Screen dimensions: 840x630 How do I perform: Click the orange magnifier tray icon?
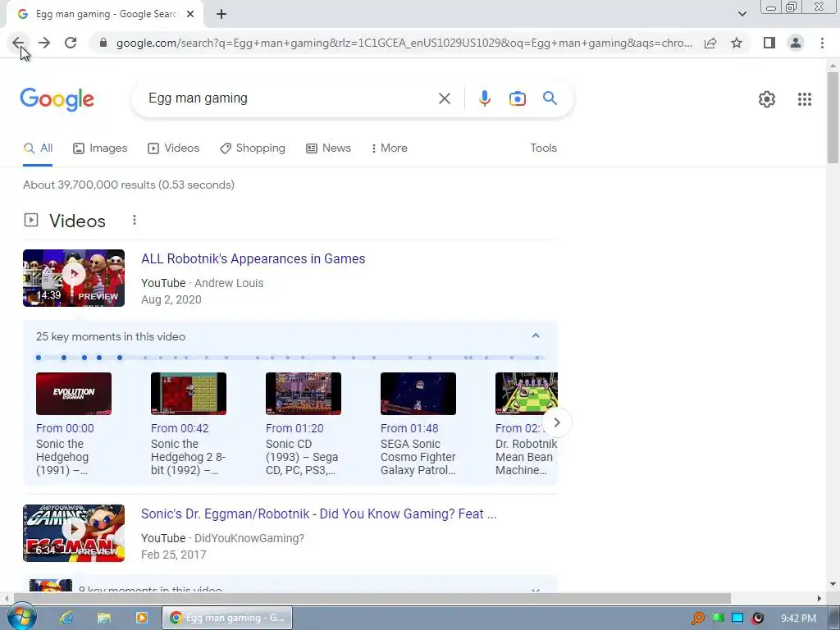tap(697, 619)
